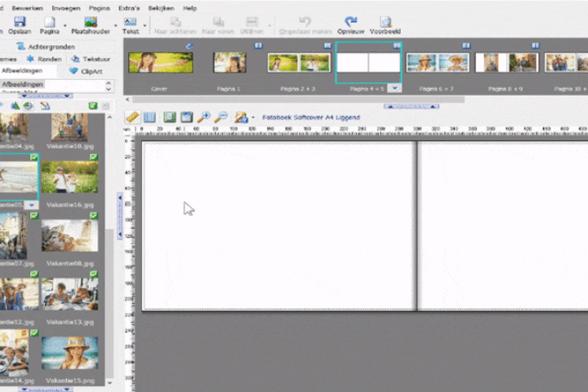Expand the Pagina button dropdown arrow

[x=65, y=26]
